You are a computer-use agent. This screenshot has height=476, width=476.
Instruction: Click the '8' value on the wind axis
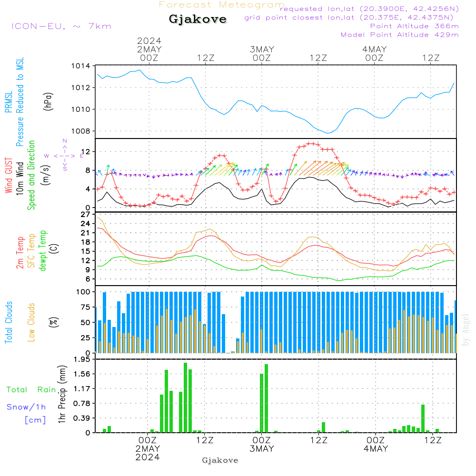click(88, 170)
